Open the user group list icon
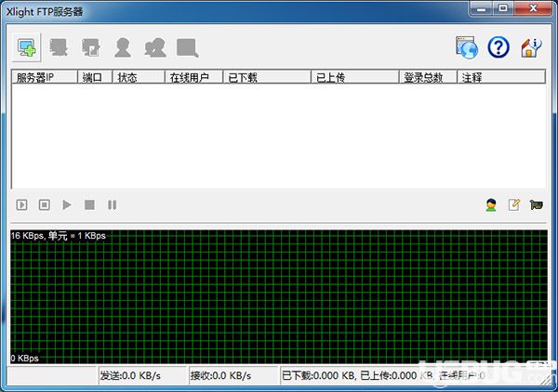Image resolution: width=558 pixels, height=392 pixels. pos(155,47)
